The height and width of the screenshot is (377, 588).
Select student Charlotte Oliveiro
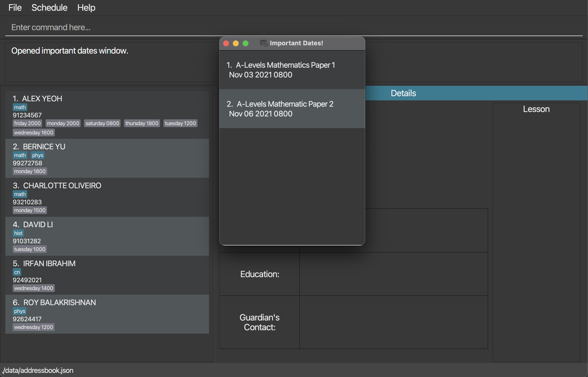point(107,197)
